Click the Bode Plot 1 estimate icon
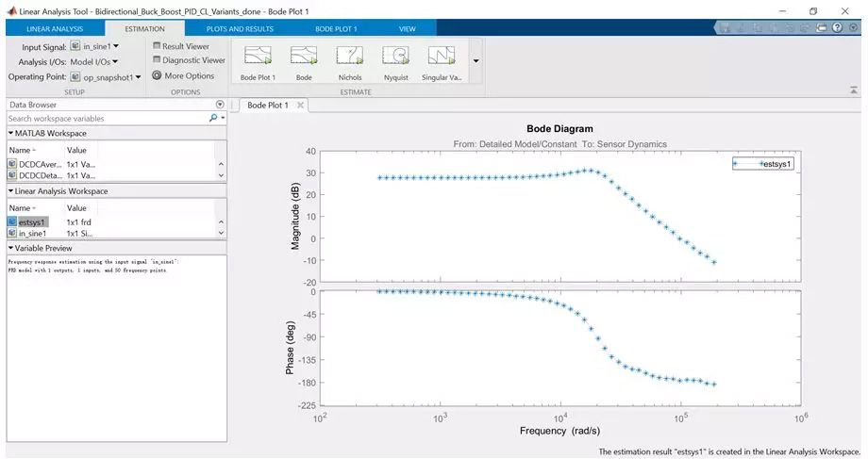The image size is (868, 459). pos(257,57)
